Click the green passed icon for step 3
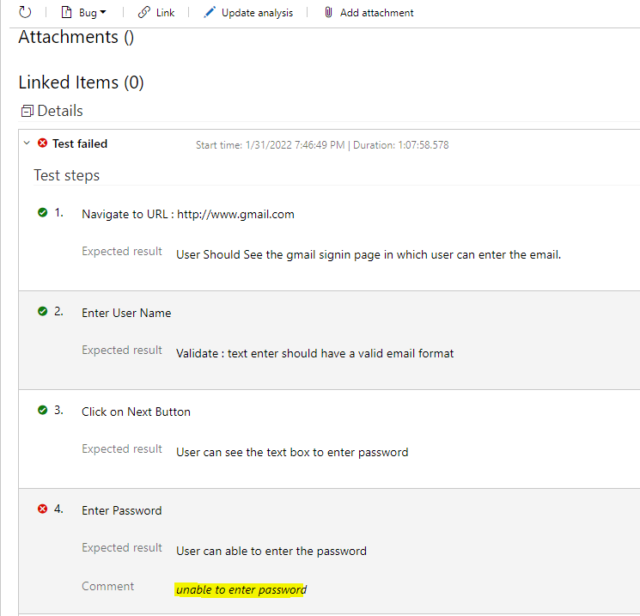The image size is (640, 616). click(42, 411)
